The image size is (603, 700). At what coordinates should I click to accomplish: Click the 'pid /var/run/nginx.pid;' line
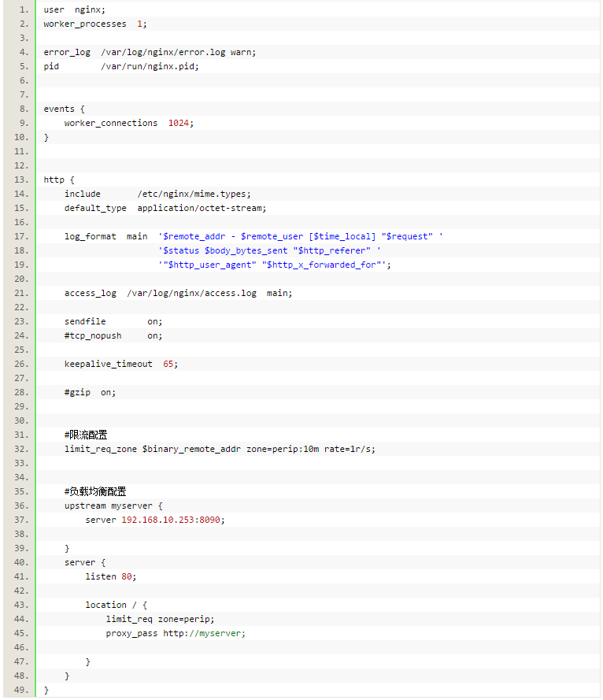point(121,66)
